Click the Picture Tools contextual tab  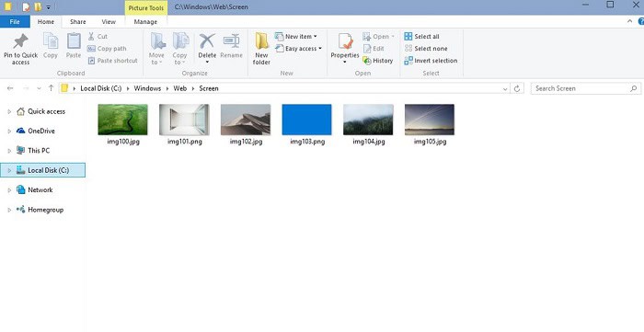click(145, 7)
